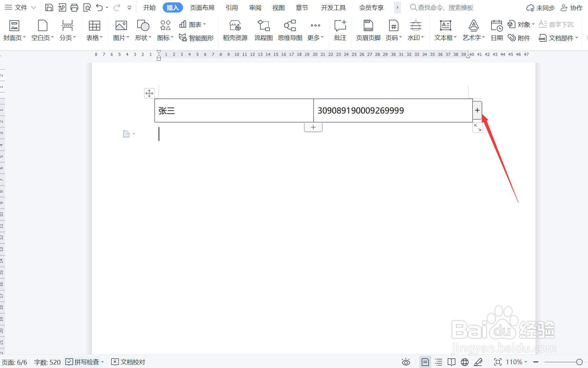Click the undo arrow icon
The width and height of the screenshot is (588, 368).
tap(99, 7)
